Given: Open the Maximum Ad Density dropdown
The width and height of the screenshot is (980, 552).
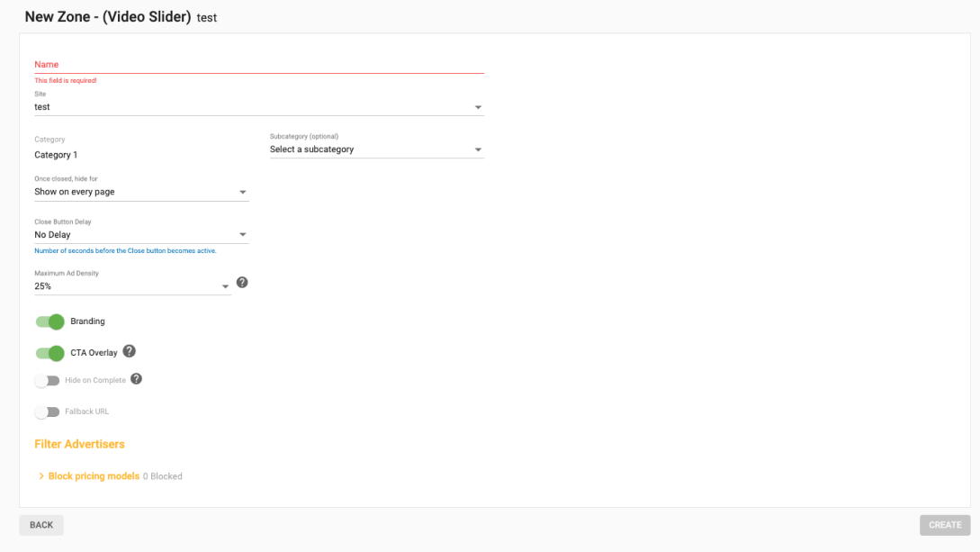Looking at the screenshot, I should point(131,286).
